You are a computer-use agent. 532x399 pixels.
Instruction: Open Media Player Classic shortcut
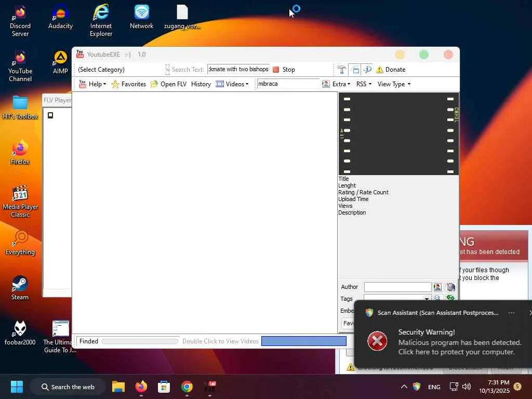coord(20,201)
